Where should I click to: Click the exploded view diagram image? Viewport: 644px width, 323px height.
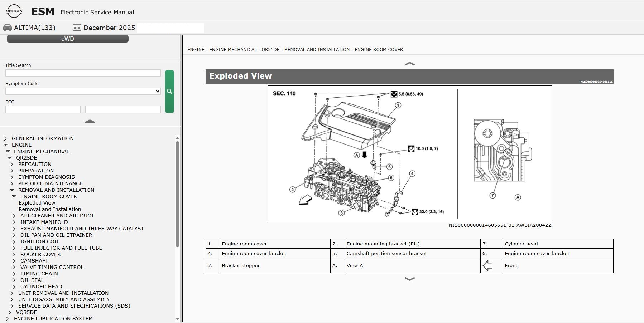(410, 154)
